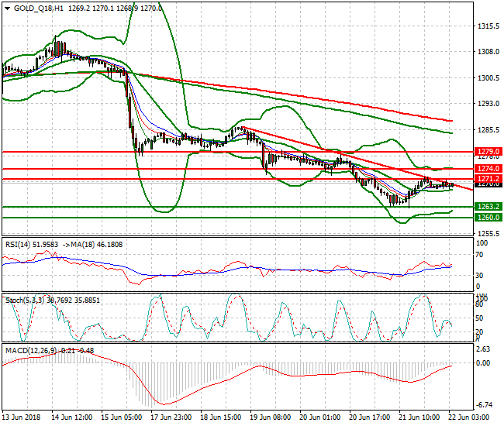Select the GOLD_Q18,H1 chart title text

click(39, 6)
